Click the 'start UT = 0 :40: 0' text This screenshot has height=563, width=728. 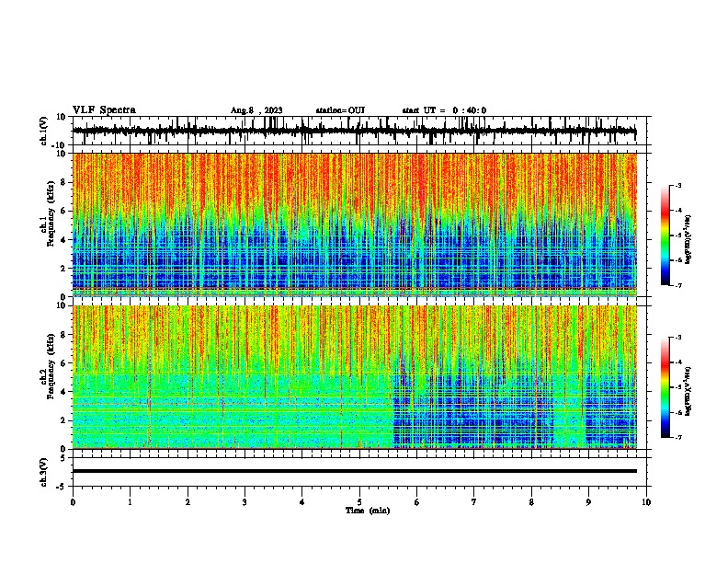444,110
